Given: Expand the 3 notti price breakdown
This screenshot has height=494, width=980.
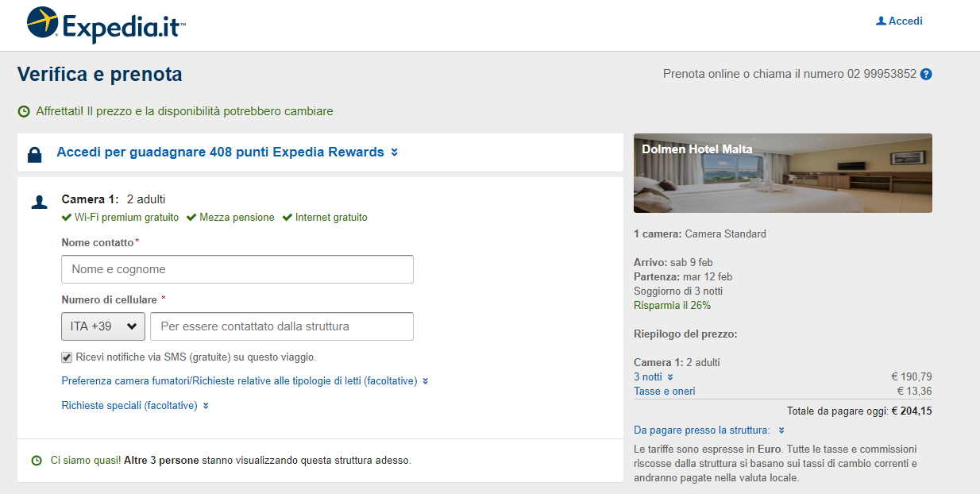Looking at the screenshot, I should pos(654,377).
